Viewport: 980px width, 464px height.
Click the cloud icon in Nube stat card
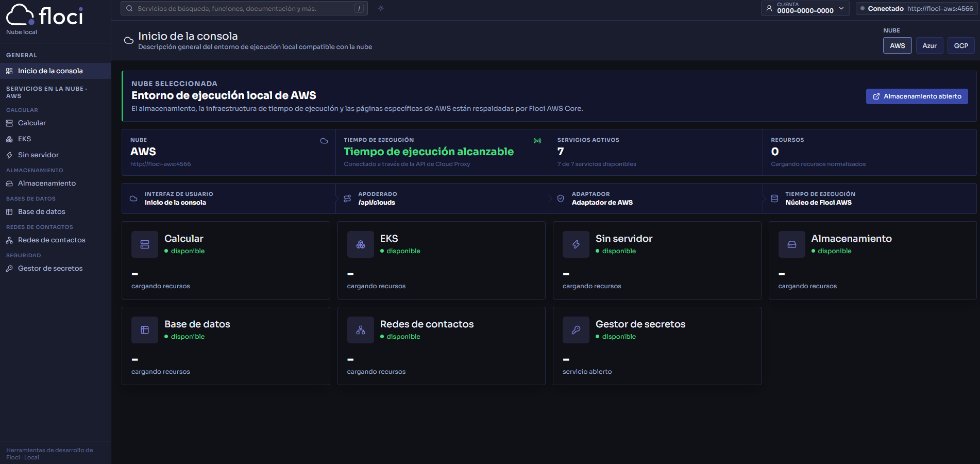point(324,141)
